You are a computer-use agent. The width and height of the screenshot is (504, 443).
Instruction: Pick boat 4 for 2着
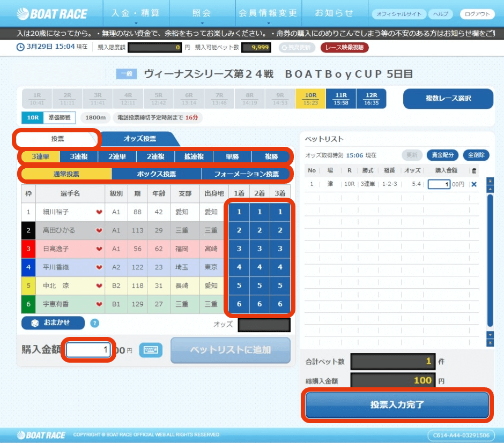point(260,267)
